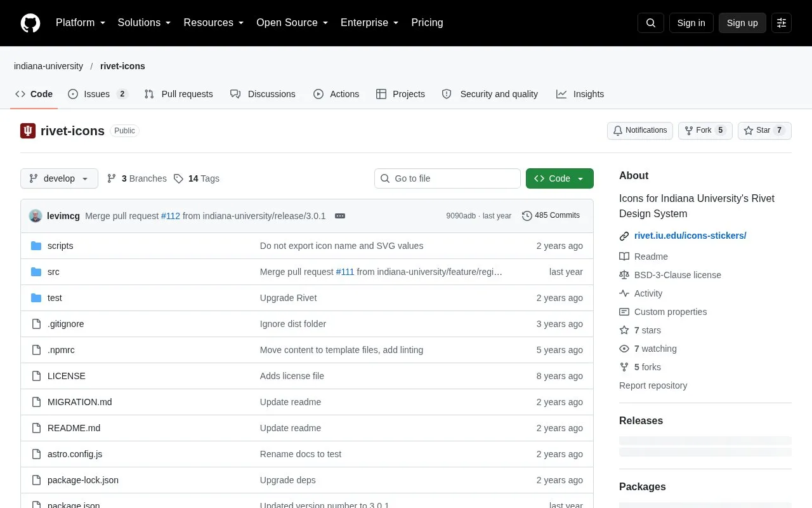Click the file icon beside .gitignore
This screenshot has width=812, height=508.
[36, 324]
